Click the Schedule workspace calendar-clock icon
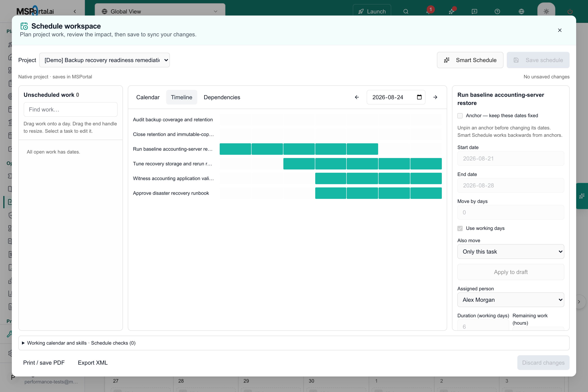The image size is (588, 392). tap(24, 26)
